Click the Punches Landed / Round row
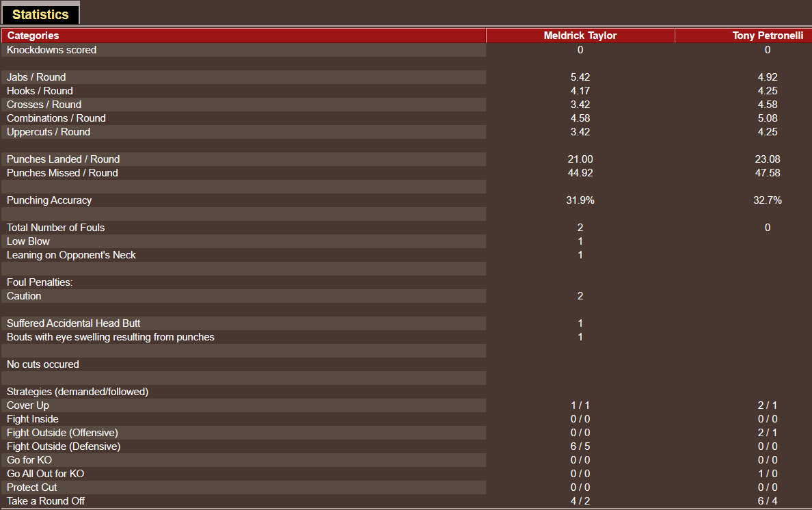Screen dimensions: 812x510 (63, 159)
